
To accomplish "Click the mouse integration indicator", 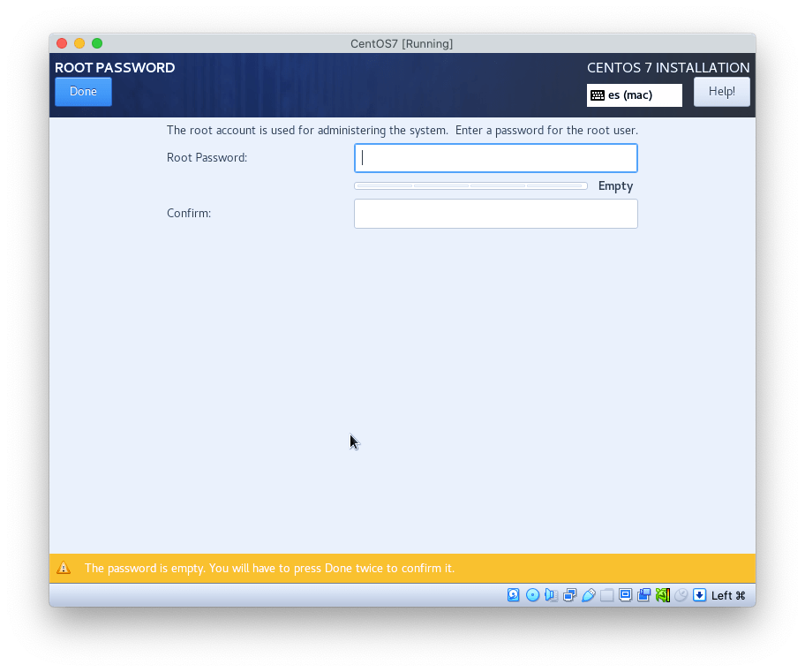I will [681, 595].
